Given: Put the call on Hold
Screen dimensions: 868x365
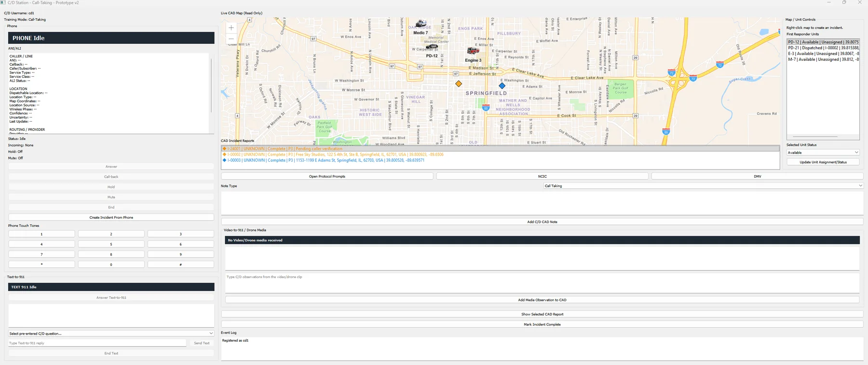Looking at the screenshot, I should click(111, 187).
